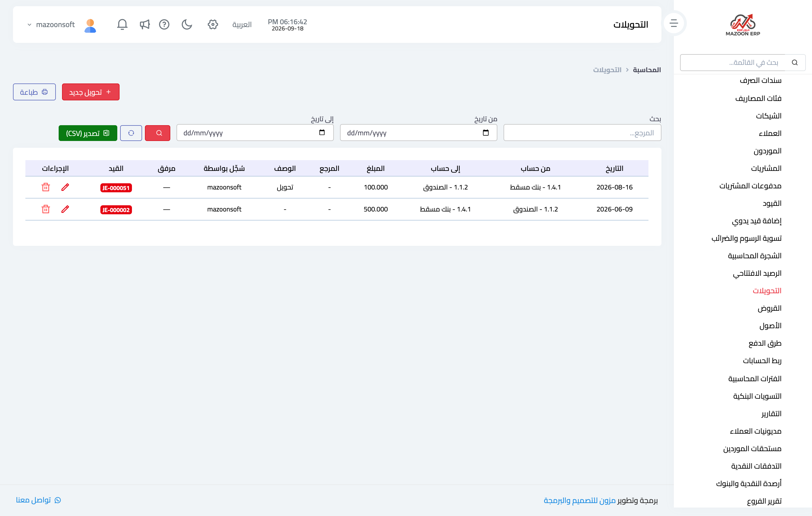Open calendar picker of إلى تاريخ field
This screenshot has height=516, width=812.
click(x=322, y=133)
